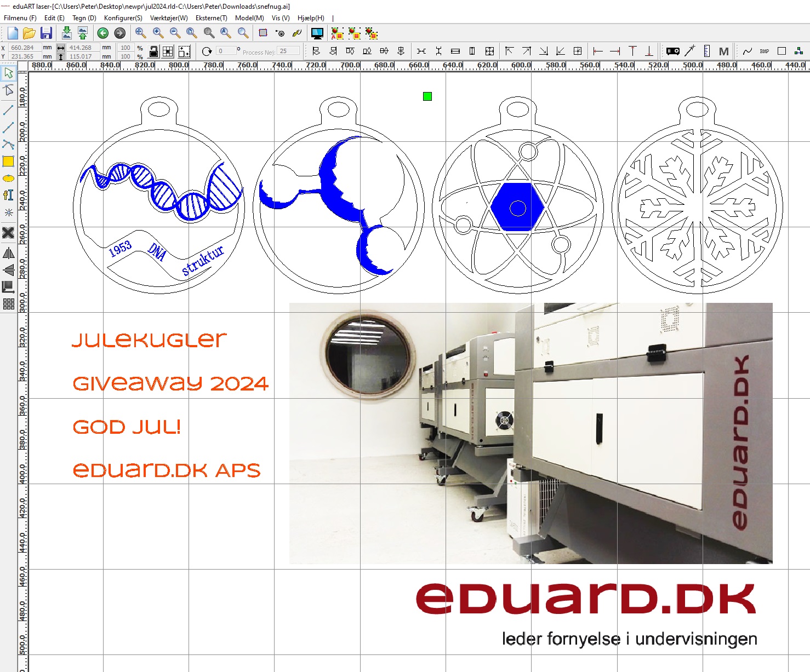Click the monitor display preview icon

pyautogui.click(x=317, y=33)
